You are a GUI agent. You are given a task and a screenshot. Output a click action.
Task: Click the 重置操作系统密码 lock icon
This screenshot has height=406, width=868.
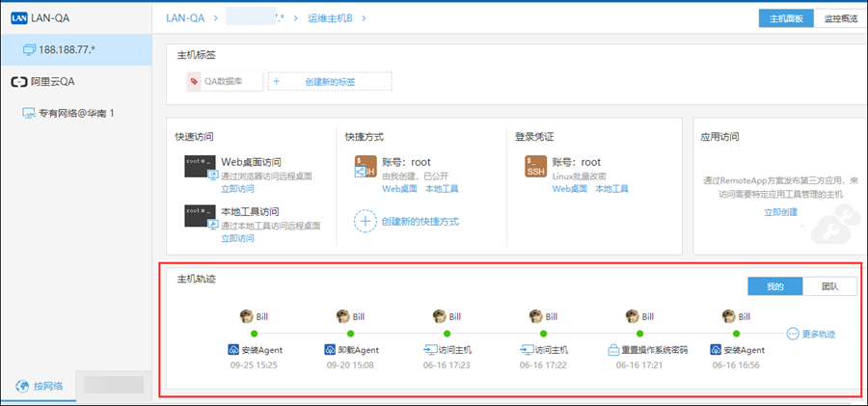pos(612,350)
